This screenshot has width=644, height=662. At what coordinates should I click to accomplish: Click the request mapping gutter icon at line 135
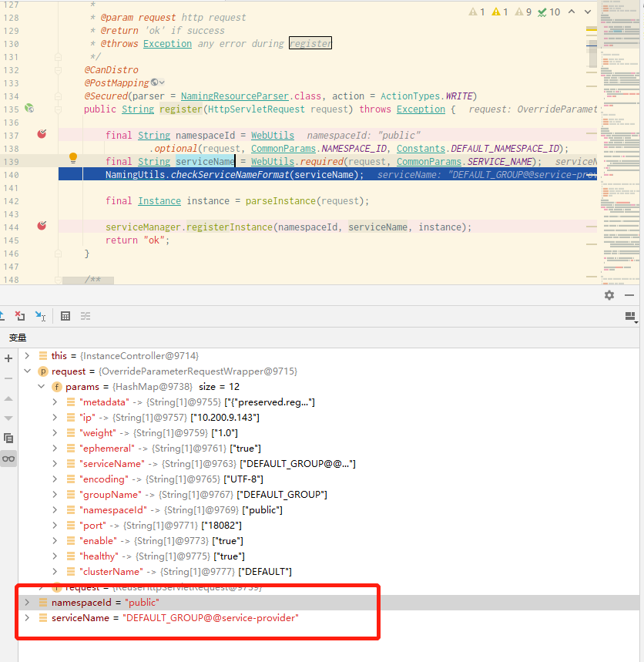pyautogui.click(x=29, y=108)
